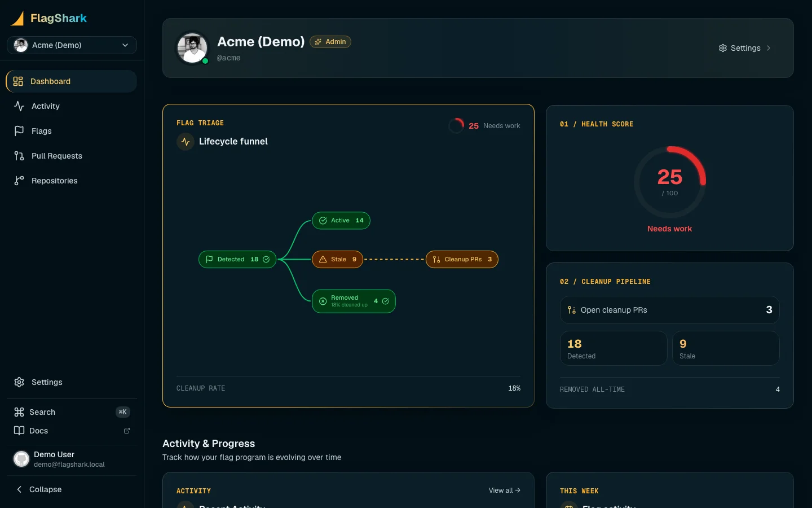Open Pull Requests via its icon
The width and height of the screenshot is (812, 508).
pyautogui.click(x=19, y=156)
